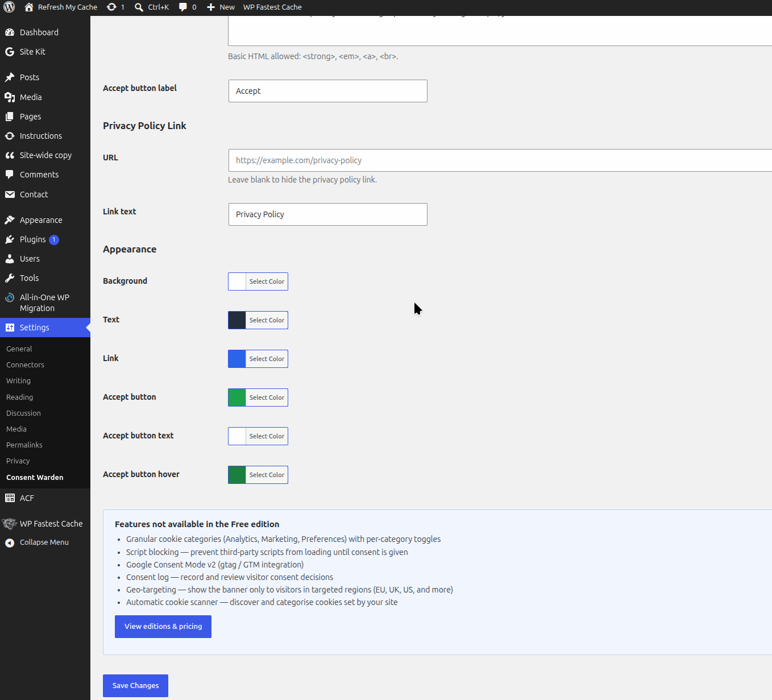This screenshot has width=772, height=700.
Task: Click the Settings sliders icon
Action: point(10,328)
